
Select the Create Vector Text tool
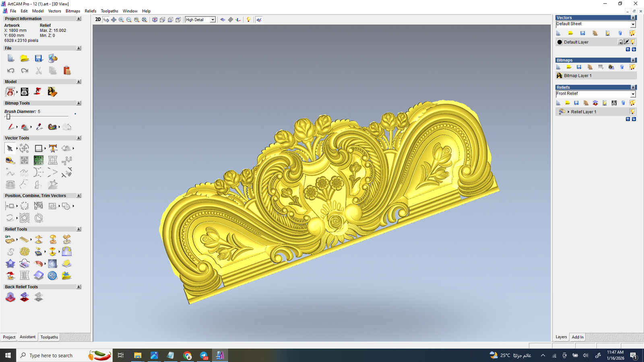pyautogui.click(x=53, y=148)
